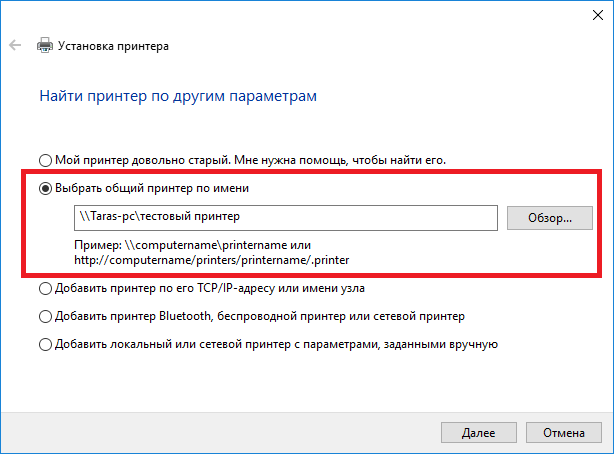Pick the manual local printer radio option
Image resolution: width=614 pixels, height=454 pixels.
pos(44,345)
